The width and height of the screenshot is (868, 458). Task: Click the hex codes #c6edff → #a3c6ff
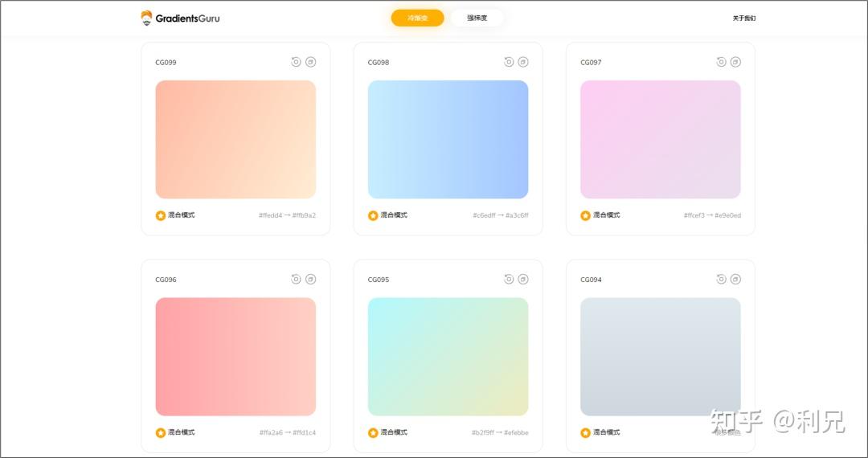(500, 215)
